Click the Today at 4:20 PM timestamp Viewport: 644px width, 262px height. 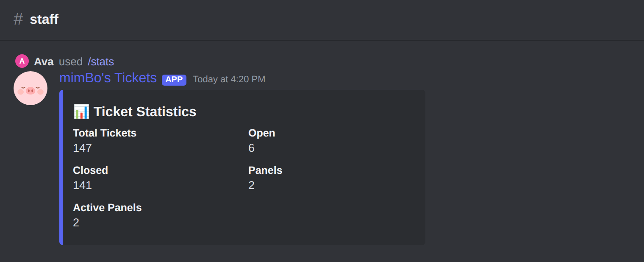point(229,79)
